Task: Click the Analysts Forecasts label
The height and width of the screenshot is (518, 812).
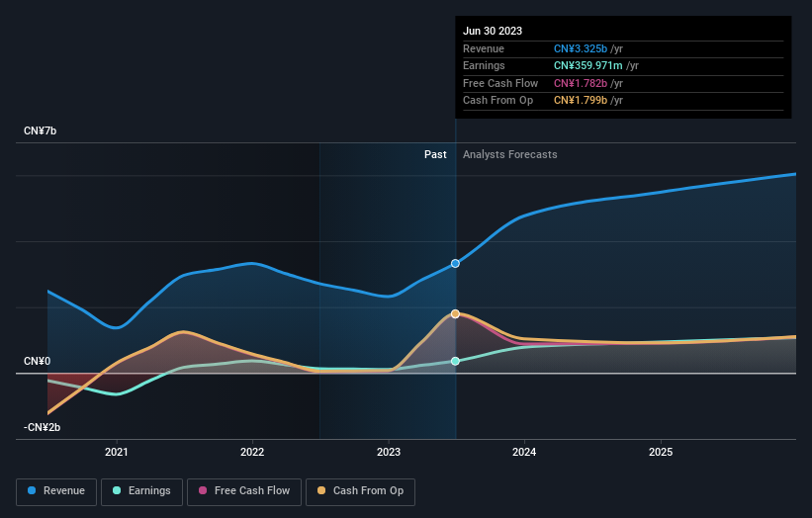Action: [x=510, y=154]
